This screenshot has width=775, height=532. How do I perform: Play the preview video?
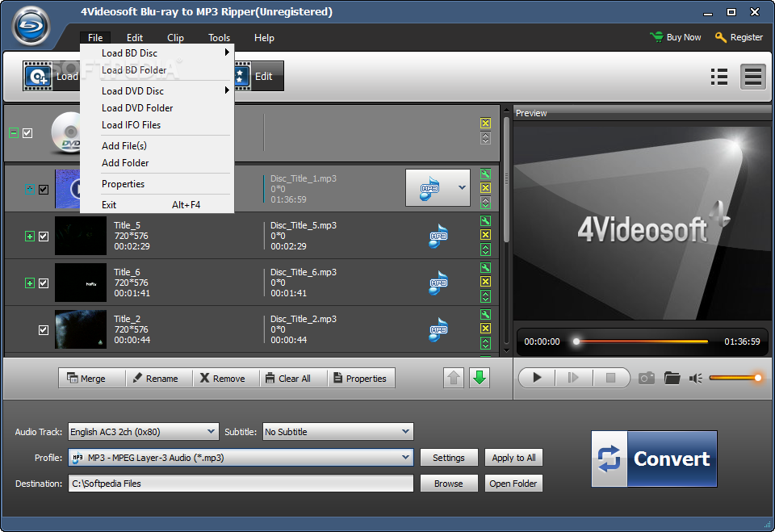(538, 379)
